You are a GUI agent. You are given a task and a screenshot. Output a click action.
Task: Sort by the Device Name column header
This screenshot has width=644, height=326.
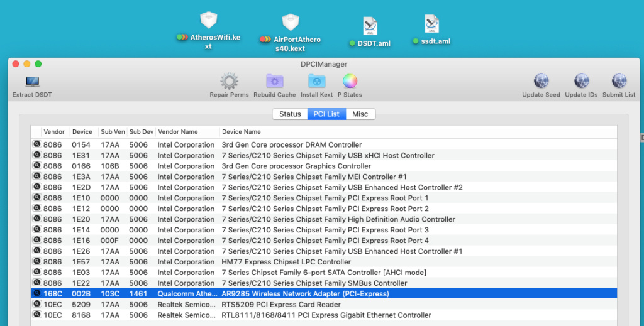tap(418, 132)
